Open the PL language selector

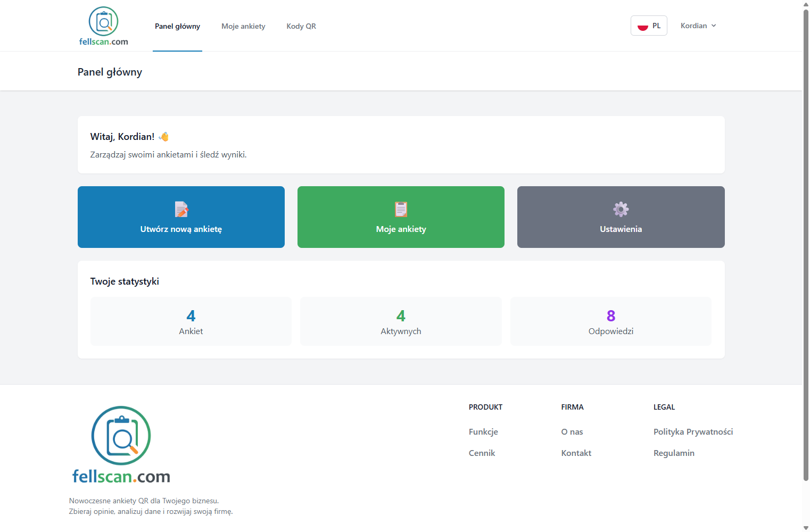[649, 26]
